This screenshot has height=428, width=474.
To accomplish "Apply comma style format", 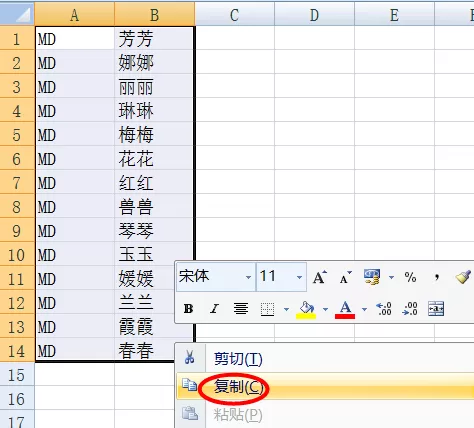I will point(437,277).
